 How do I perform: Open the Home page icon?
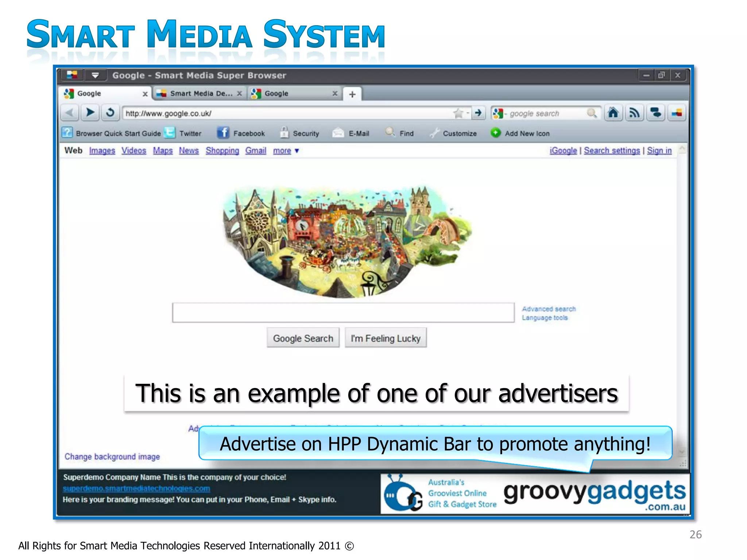(x=614, y=113)
